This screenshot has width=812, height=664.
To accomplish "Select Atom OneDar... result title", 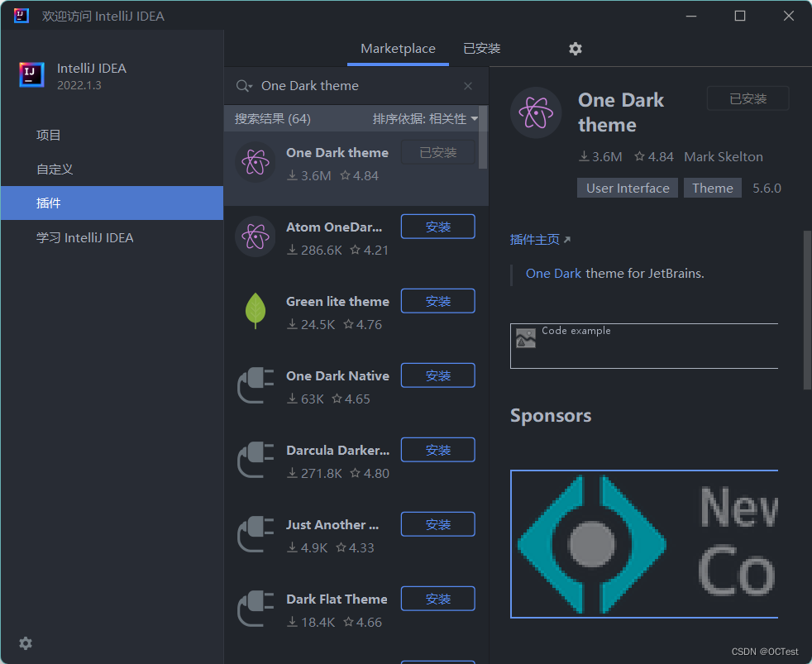I will [334, 227].
